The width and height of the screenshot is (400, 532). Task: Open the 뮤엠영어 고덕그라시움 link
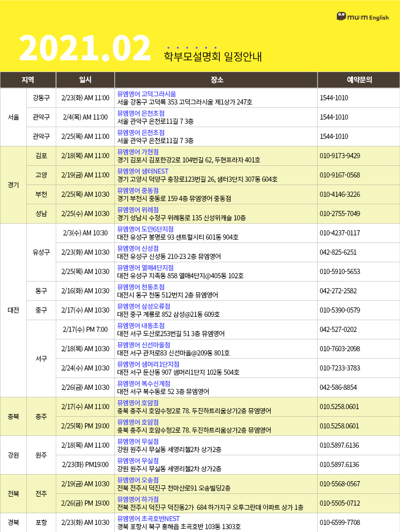click(146, 94)
